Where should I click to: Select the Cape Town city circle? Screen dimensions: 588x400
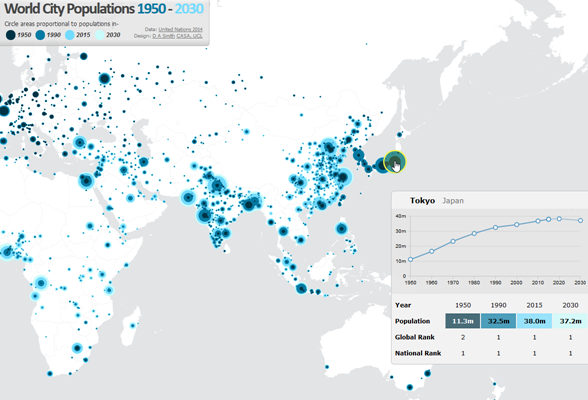point(50,373)
